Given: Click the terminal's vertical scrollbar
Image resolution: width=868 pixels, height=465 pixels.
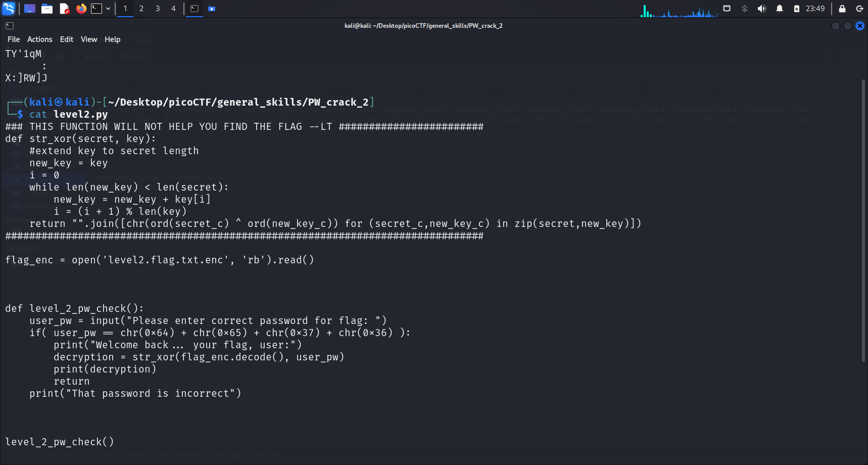Looking at the screenshot, I should pos(863,220).
